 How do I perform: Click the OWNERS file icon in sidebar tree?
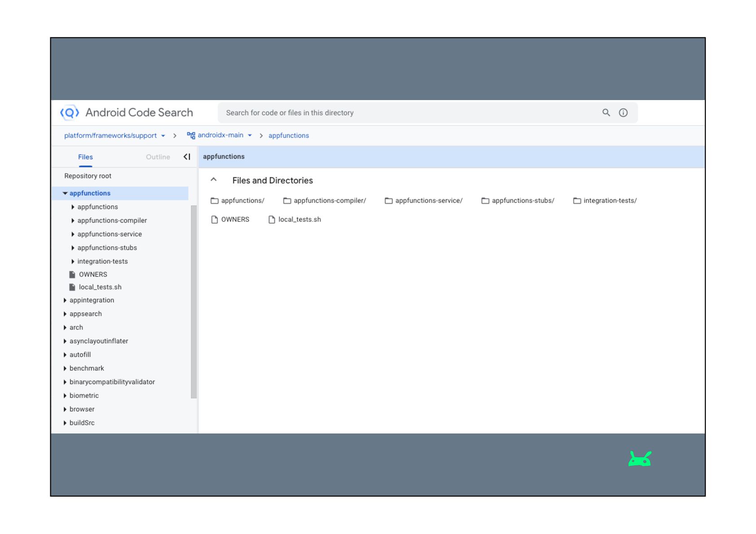pyautogui.click(x=72, y=274)
